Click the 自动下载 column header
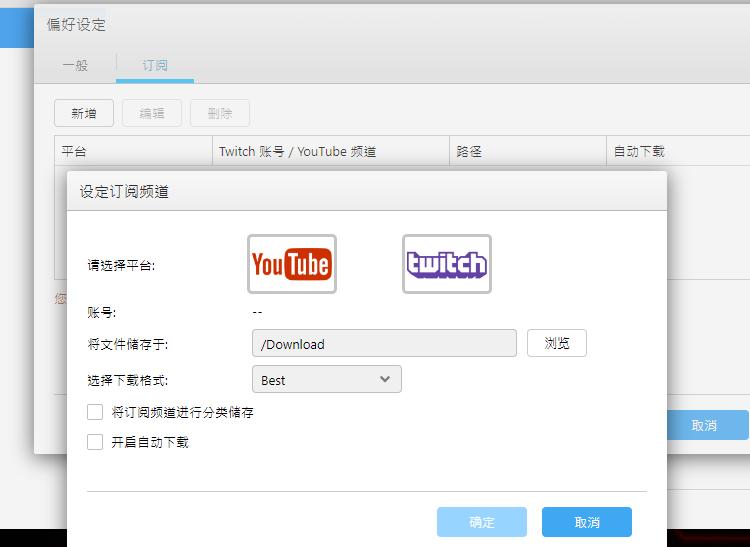Image resolution: width=750 pixels, height=547 pixels. click(x=678, y=152)
